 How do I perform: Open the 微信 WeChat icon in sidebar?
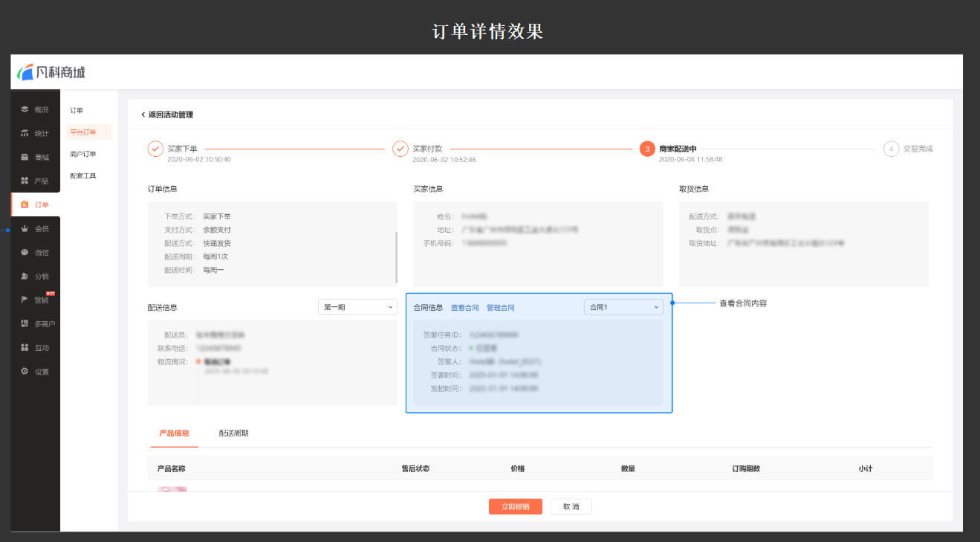pyautogui.click(x=25, y=252)
